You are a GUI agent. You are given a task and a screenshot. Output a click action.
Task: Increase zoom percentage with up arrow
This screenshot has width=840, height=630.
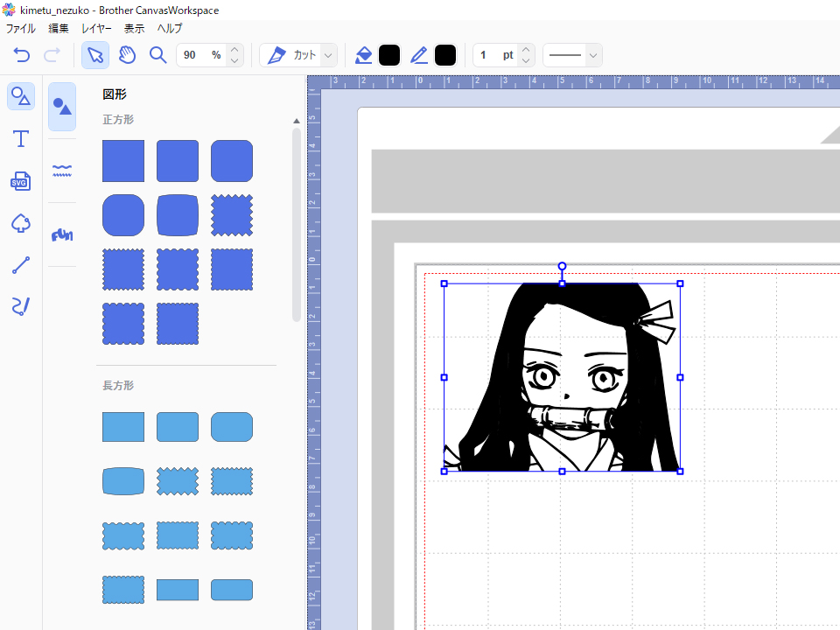234,49
